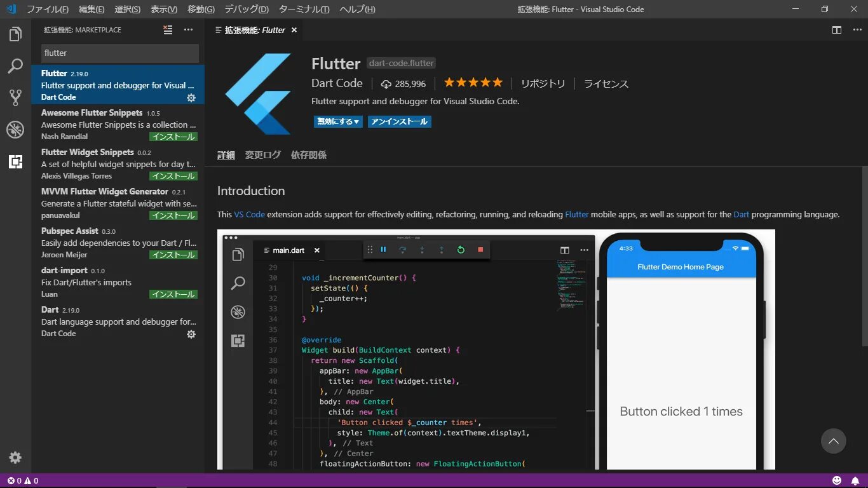868x488 pixels.
Task: Click the errors and warnings status indicator
Action: click(x=23, y=481)
